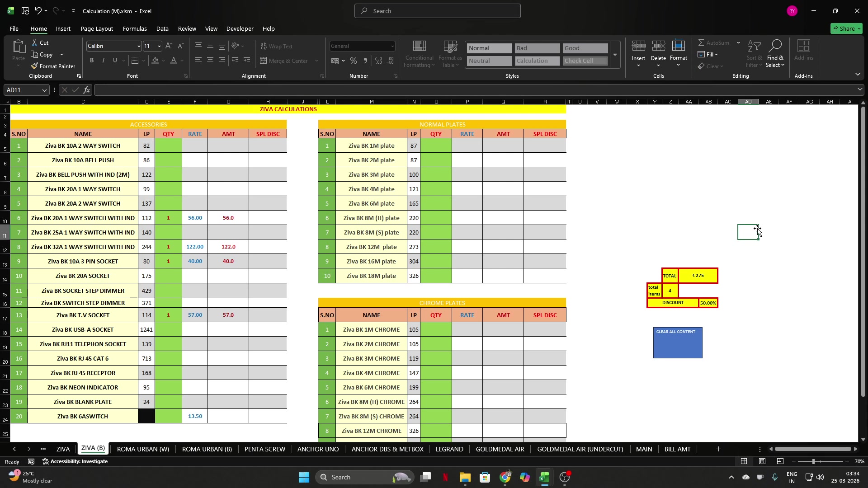Collapse the ribbon with chevron

(x=858, y=75)
